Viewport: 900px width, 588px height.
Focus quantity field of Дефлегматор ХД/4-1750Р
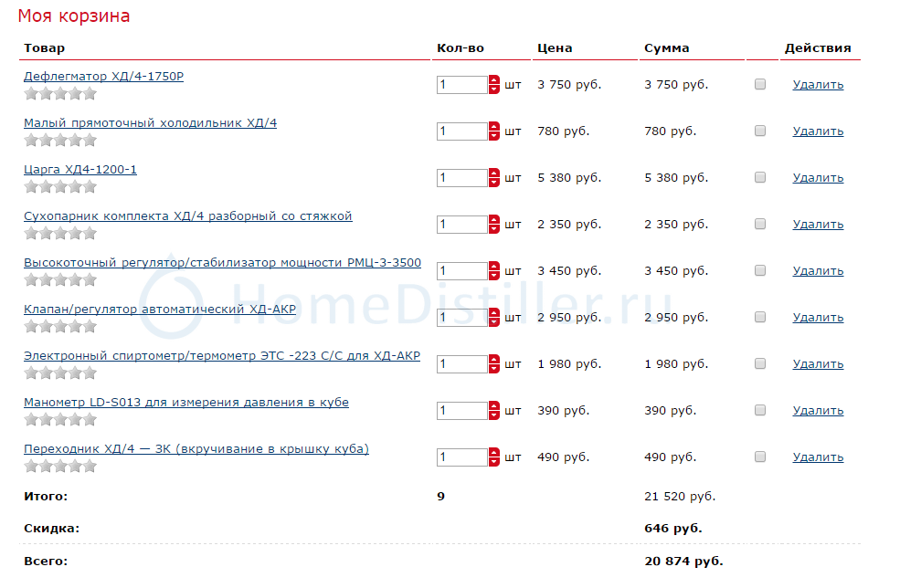pyautogui.click(x=462, y=85)
